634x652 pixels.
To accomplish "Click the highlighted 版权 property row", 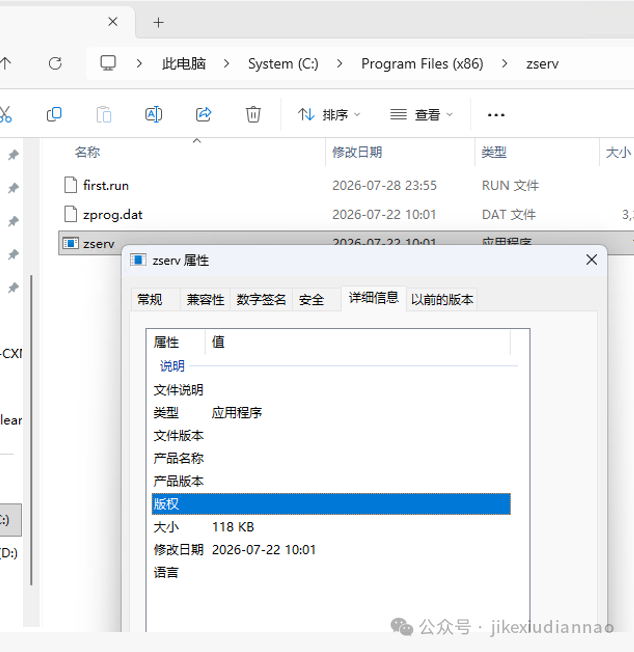I will pos(331,504).
